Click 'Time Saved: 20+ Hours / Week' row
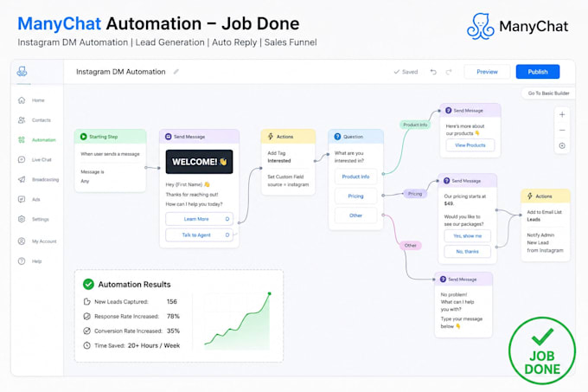The width and height of the screenshot is (588, 392). click(131, 345)
